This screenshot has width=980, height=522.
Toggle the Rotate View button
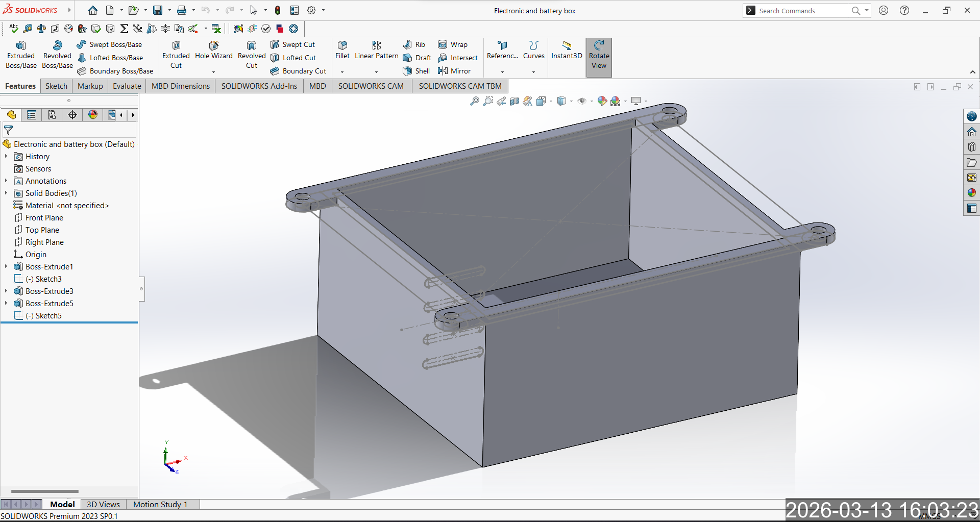[x=599, y=57]
